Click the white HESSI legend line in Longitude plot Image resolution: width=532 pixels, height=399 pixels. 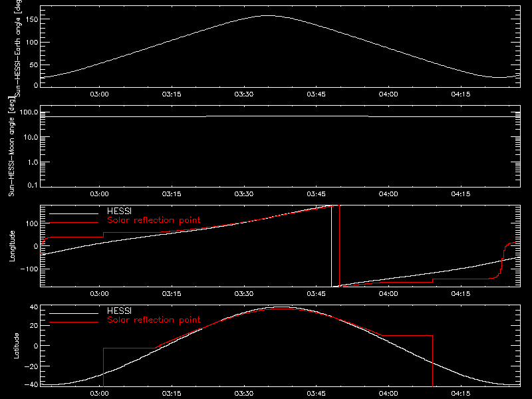click(x=74, y=213)
